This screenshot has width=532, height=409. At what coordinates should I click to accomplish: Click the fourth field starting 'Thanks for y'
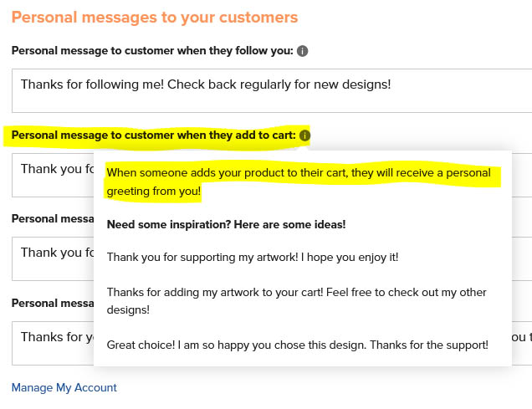coord(53,343)
